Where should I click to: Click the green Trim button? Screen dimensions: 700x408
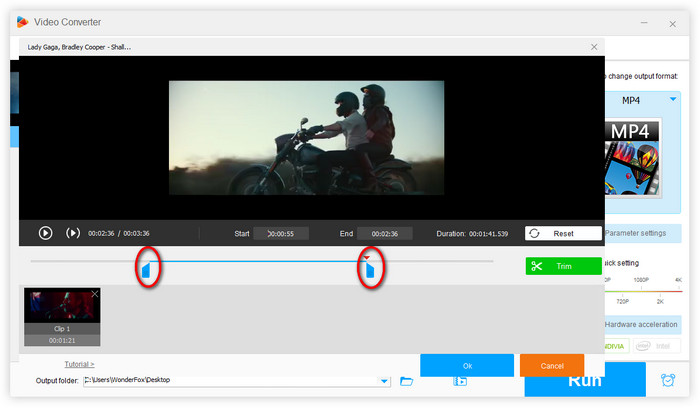(563, 266)
